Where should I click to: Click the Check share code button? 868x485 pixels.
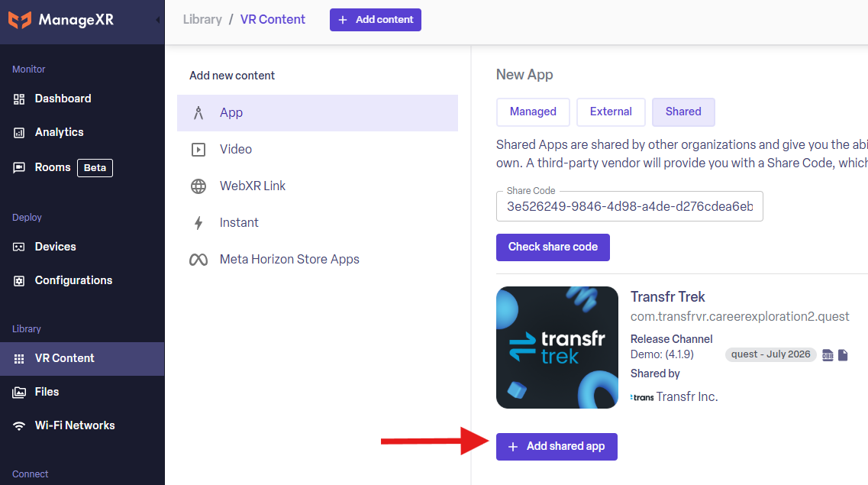pyautogui.click(x=553, y=247)
